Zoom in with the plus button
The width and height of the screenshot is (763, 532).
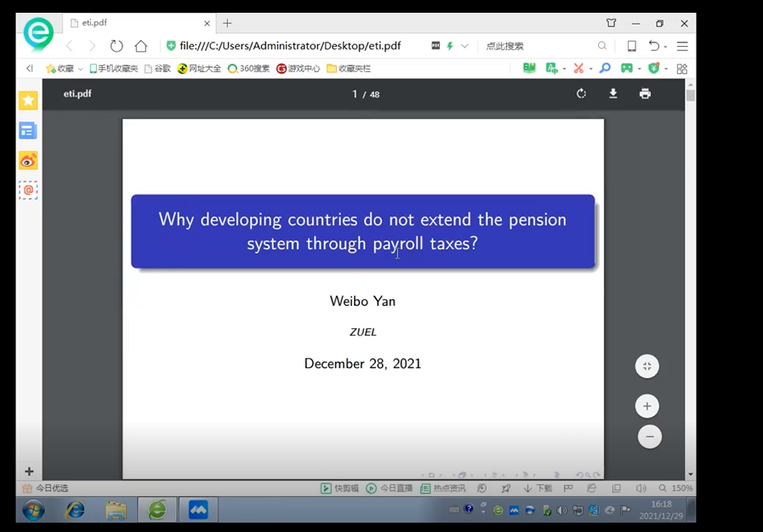(x=647, y=406)
